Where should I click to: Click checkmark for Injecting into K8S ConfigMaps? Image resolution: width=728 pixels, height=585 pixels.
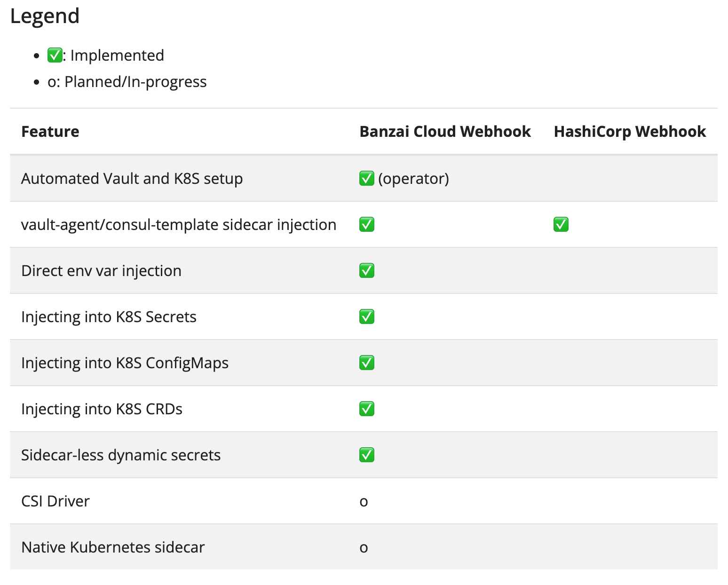point(366,363)
